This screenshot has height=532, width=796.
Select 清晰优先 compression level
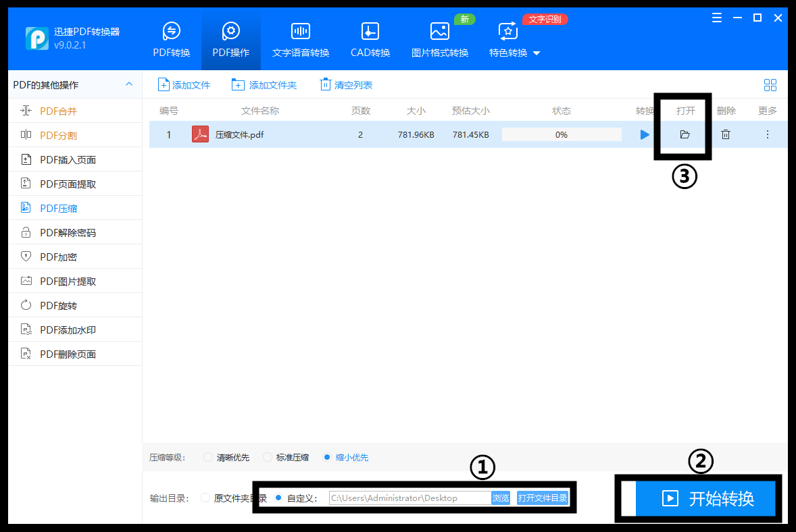(x=226, y=458)
